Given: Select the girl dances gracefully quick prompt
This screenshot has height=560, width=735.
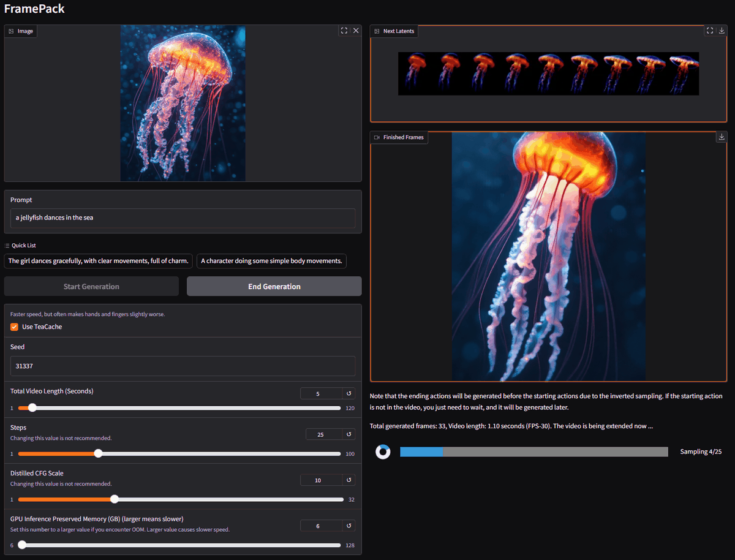Looking at the screenshot, I should coord(98,260).
